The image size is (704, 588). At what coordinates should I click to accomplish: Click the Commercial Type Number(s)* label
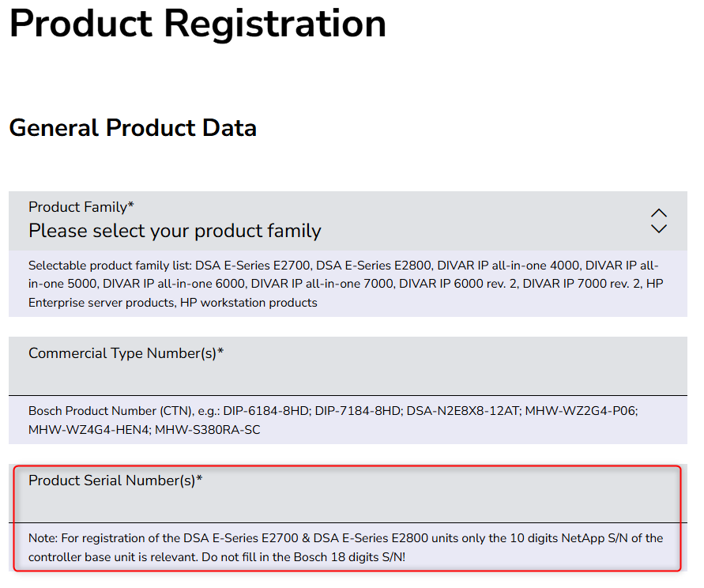click(126, 353)
